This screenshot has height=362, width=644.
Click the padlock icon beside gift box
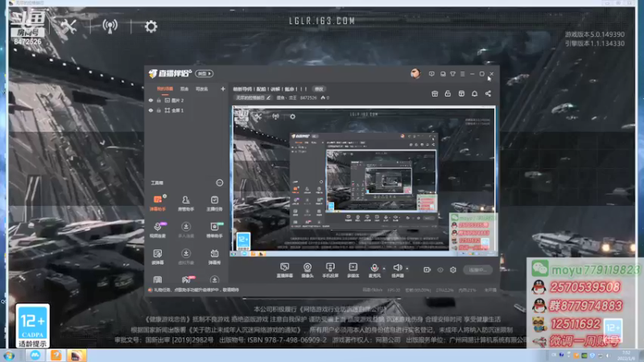(448, 93)
